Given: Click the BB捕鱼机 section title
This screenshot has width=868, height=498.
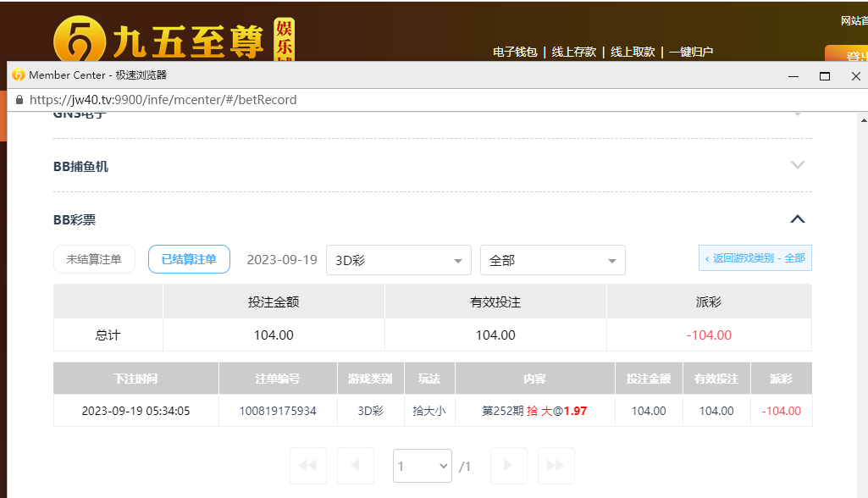Looking at the screenshot, I should coord(80,167).
